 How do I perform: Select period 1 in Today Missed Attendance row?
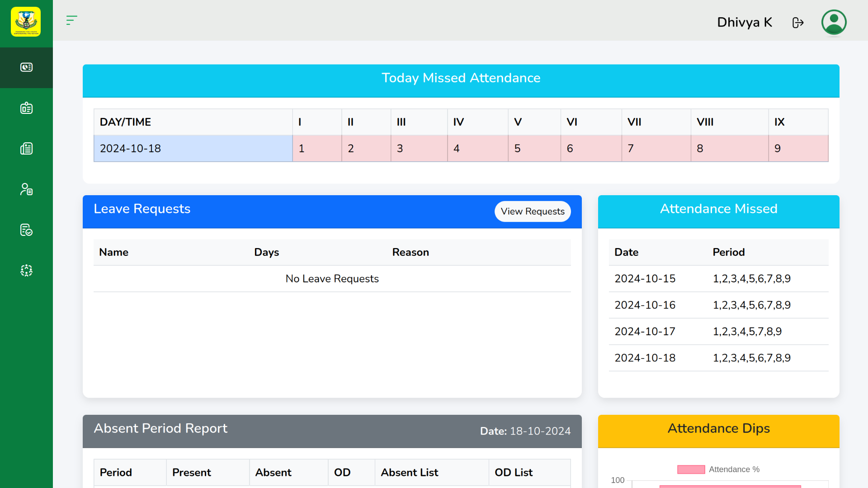316,148
